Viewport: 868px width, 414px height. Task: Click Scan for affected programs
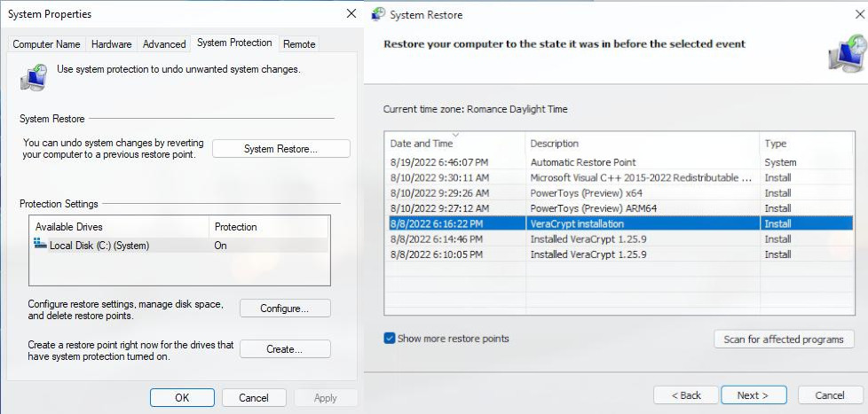[784, 340]
